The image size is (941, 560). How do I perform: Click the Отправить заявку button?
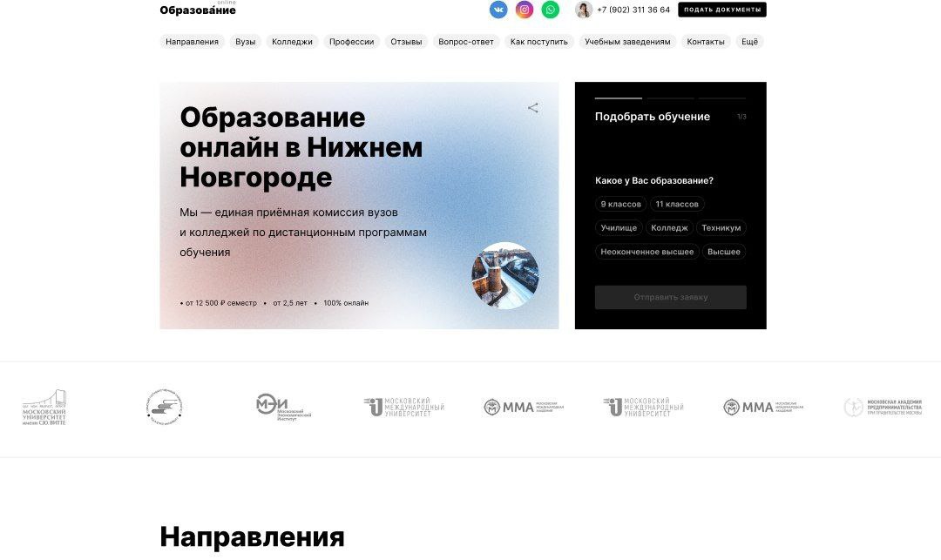[670, 297]
